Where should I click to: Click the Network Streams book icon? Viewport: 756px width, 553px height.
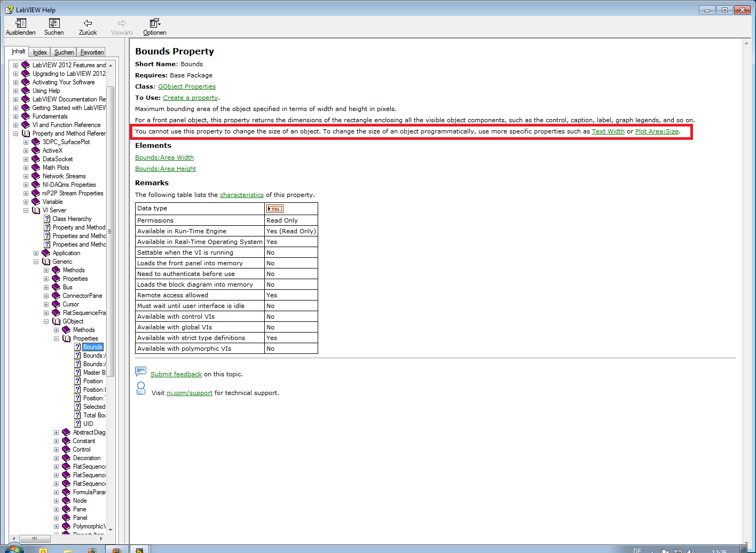36,176
